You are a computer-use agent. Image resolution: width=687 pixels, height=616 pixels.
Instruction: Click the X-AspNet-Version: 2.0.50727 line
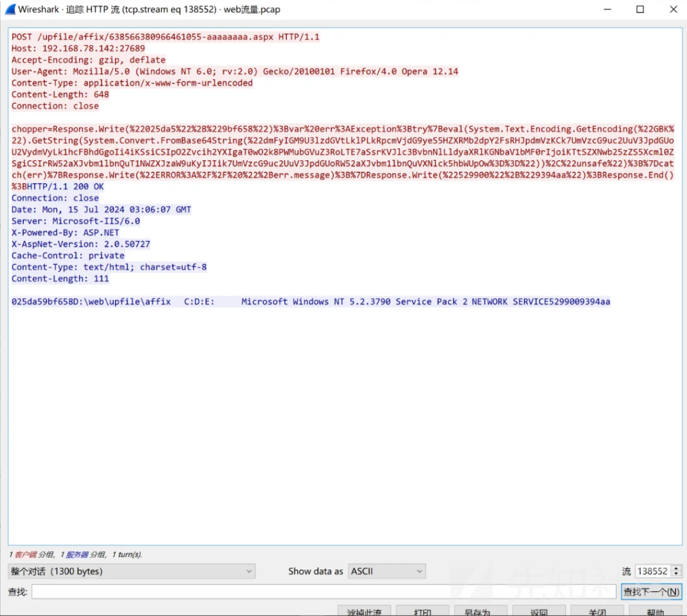pyautogui.click(x=81, y=244)
